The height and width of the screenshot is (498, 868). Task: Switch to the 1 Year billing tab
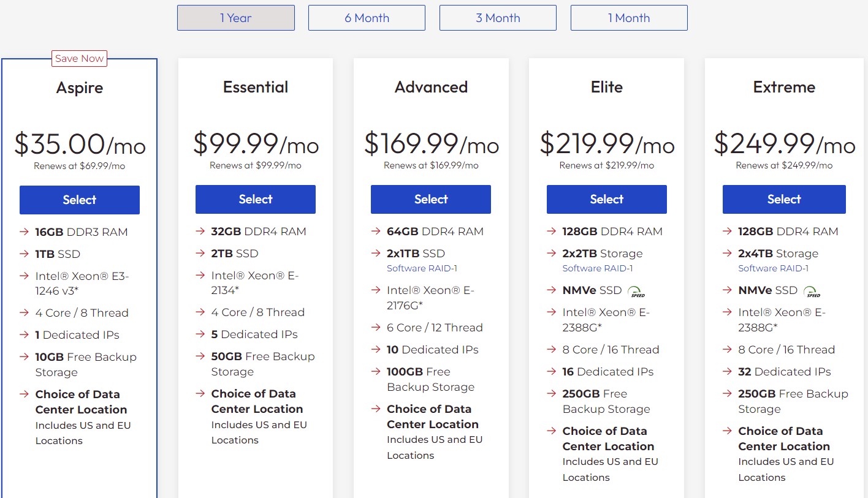point(236,18)
